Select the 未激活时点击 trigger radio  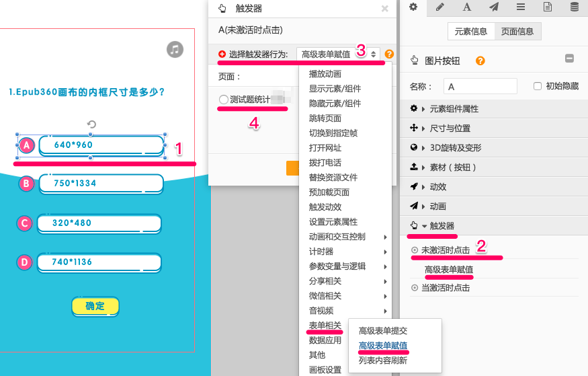coord(414,250)
